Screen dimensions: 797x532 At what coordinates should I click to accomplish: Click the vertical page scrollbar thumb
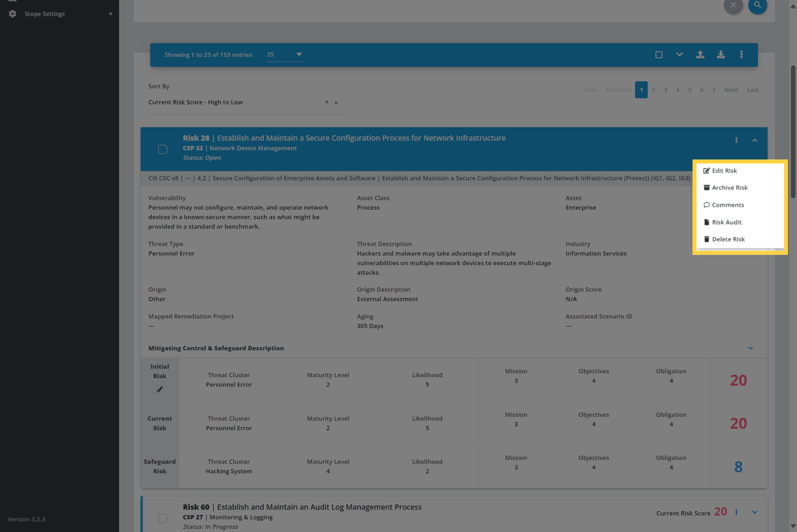tap(793, 132)
